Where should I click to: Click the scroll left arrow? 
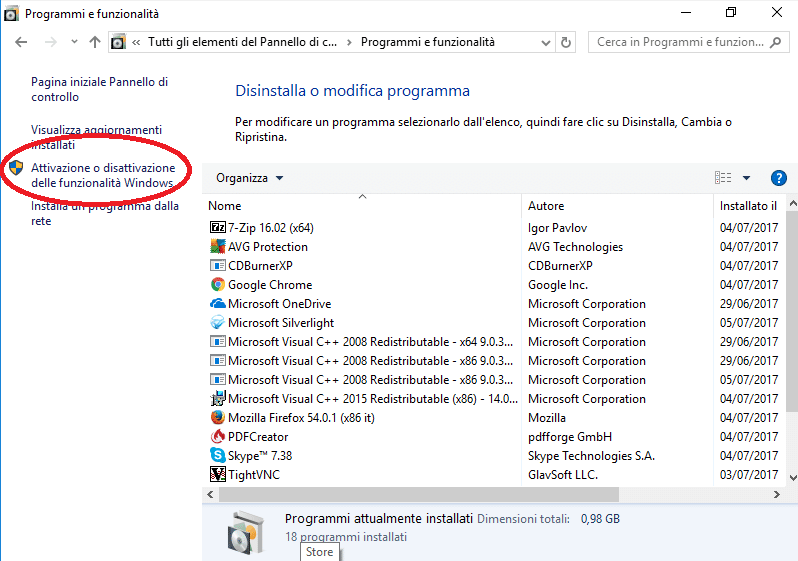211,494
